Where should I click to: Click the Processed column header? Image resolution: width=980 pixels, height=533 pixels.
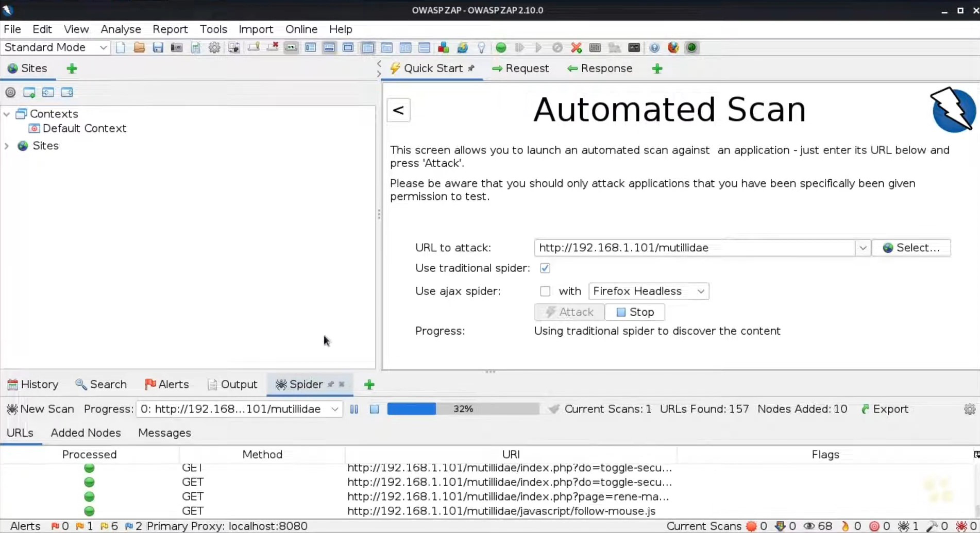[89, 455]
